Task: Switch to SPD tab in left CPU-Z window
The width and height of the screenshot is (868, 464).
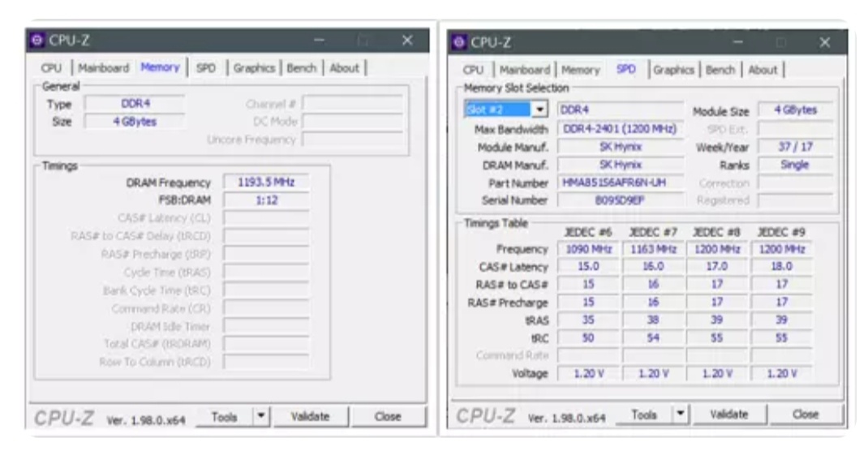Action: pos(206,68)
